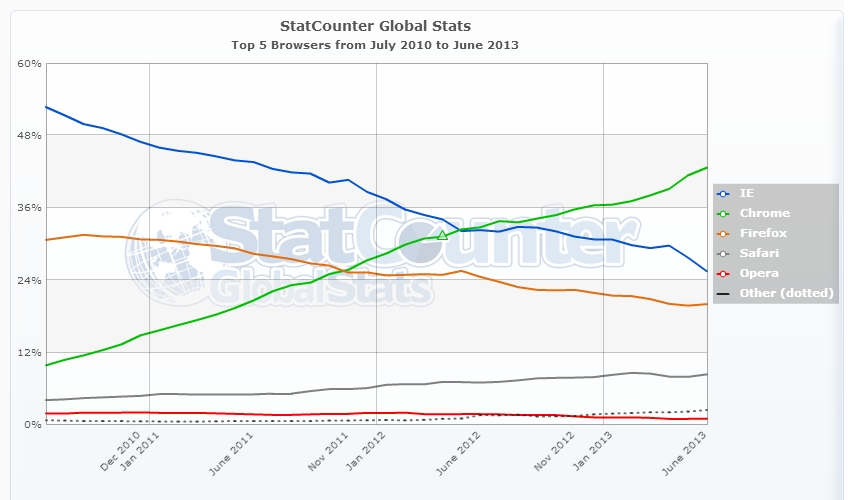Click the "StatCounter Global Stats" chart title
The image size is (854, 500).
377,24
